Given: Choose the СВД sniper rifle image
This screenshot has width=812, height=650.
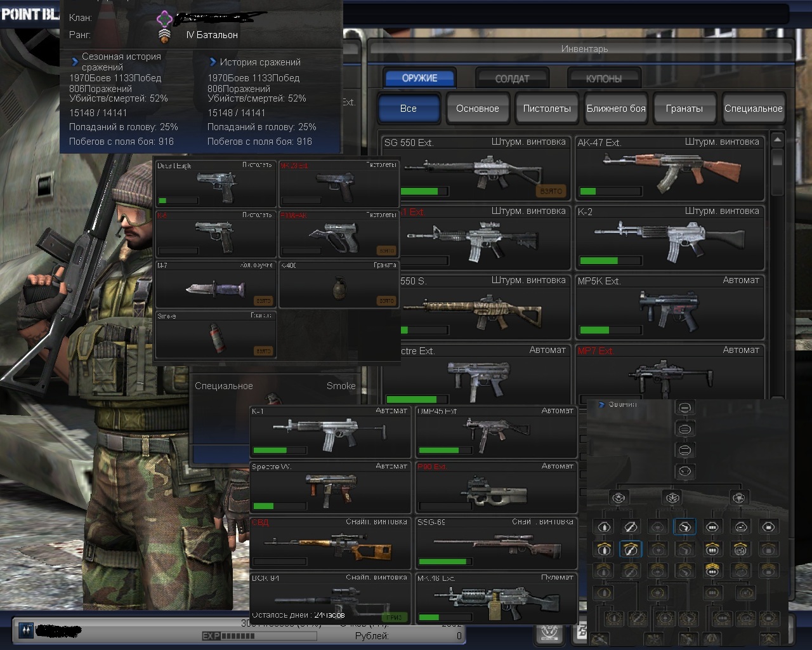Looking at the screenshot, I should (329, 547).
